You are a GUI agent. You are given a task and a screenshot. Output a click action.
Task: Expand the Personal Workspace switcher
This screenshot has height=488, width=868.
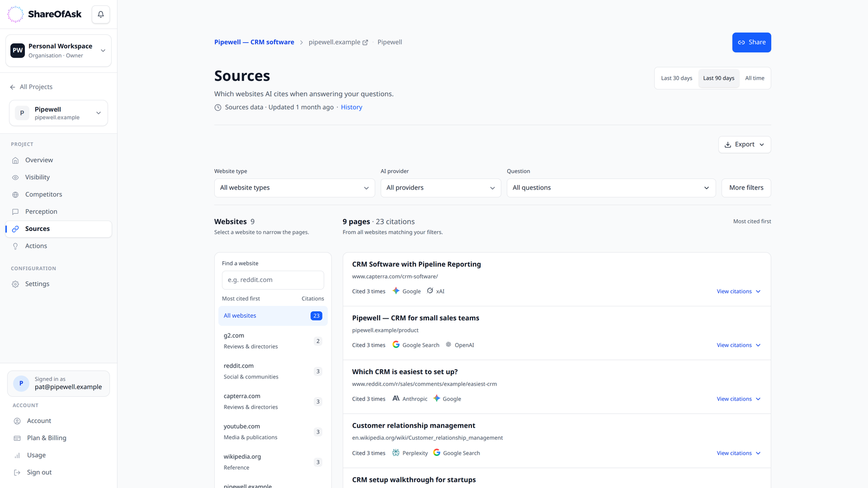(x=59, y=50)
